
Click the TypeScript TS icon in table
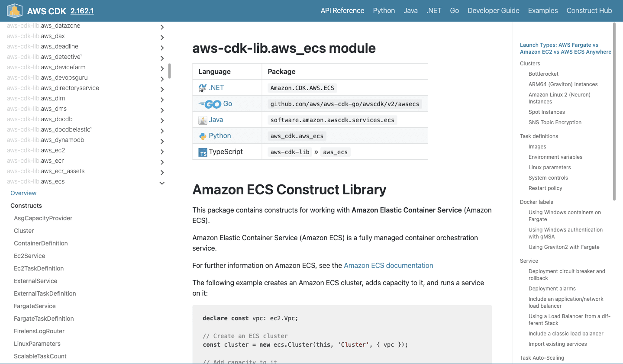click(x=203, y=152)
